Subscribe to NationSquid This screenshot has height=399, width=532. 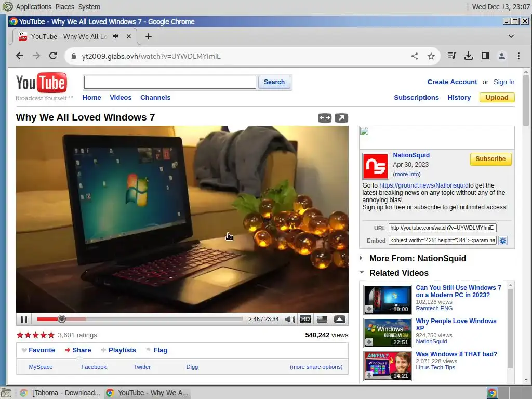[x=490, y=159]
